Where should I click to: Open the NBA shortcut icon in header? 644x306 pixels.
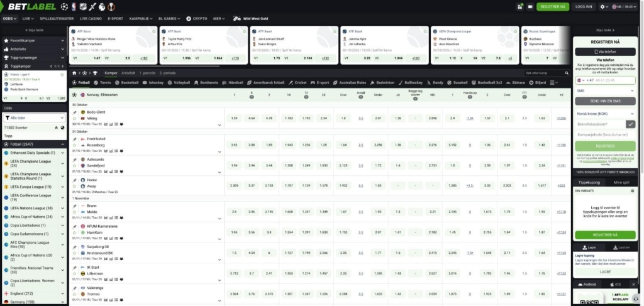74,6
